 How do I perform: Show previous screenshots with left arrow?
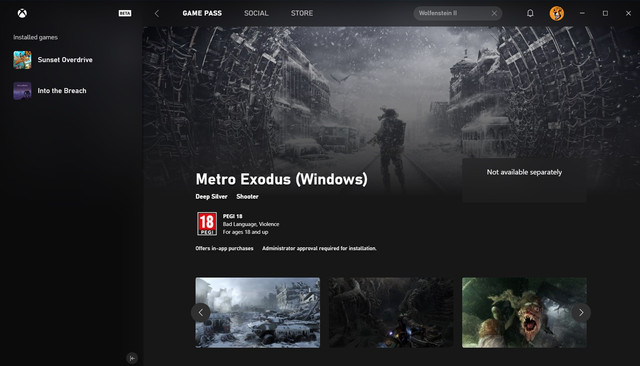200,313
